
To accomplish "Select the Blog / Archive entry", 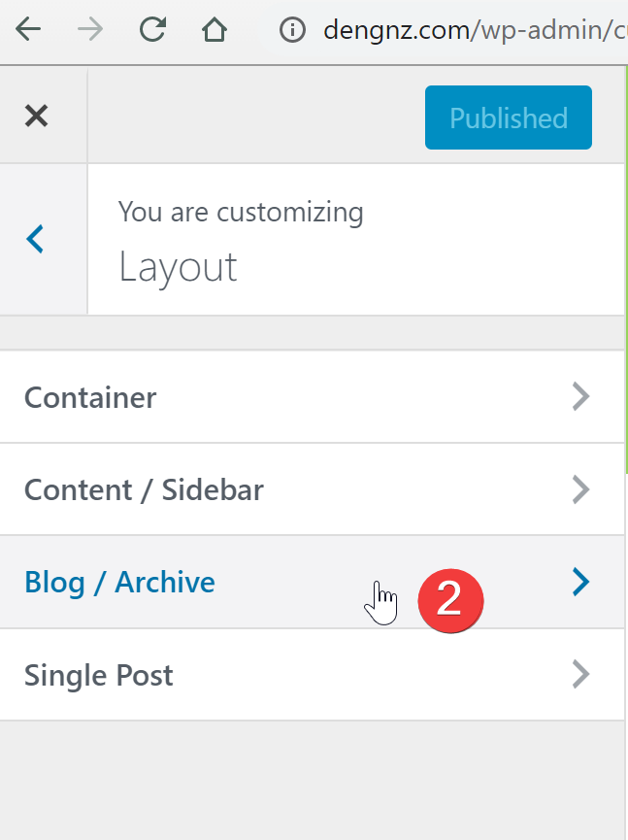I will pos(313,582).
